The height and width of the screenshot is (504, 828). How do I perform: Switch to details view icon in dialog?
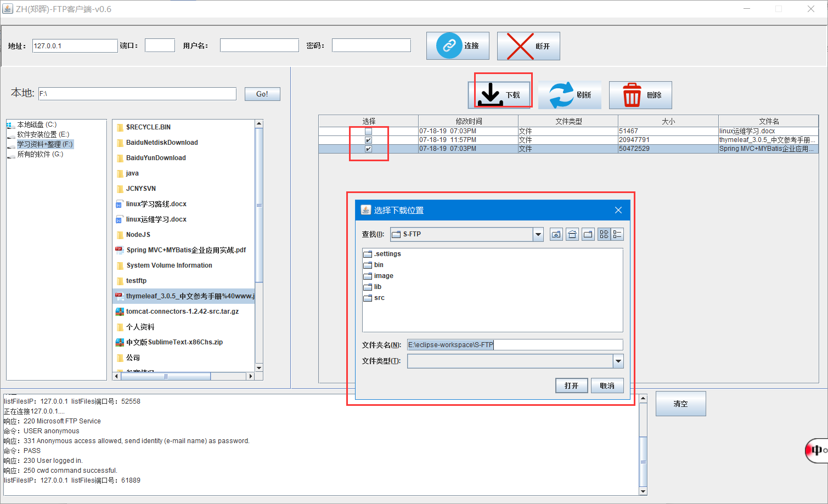(x=617, y=234)
